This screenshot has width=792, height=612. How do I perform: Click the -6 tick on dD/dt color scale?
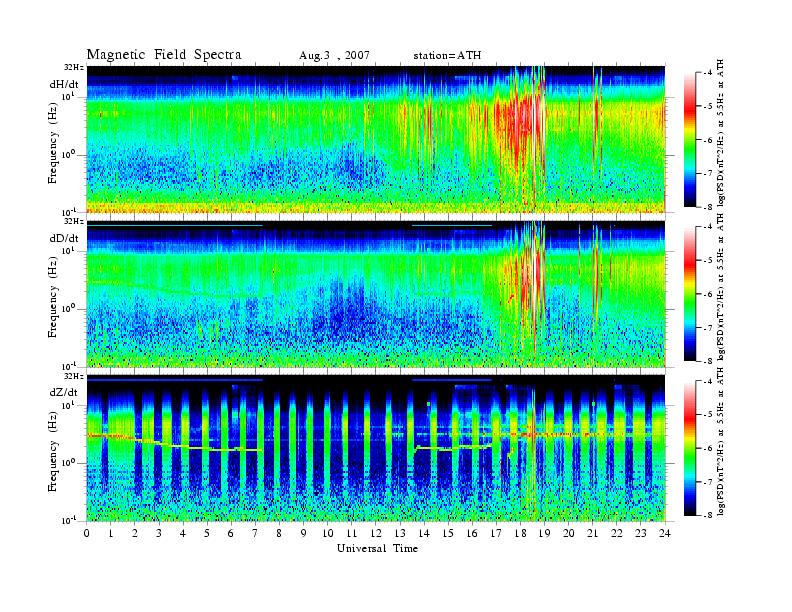[x=709, y=294]
